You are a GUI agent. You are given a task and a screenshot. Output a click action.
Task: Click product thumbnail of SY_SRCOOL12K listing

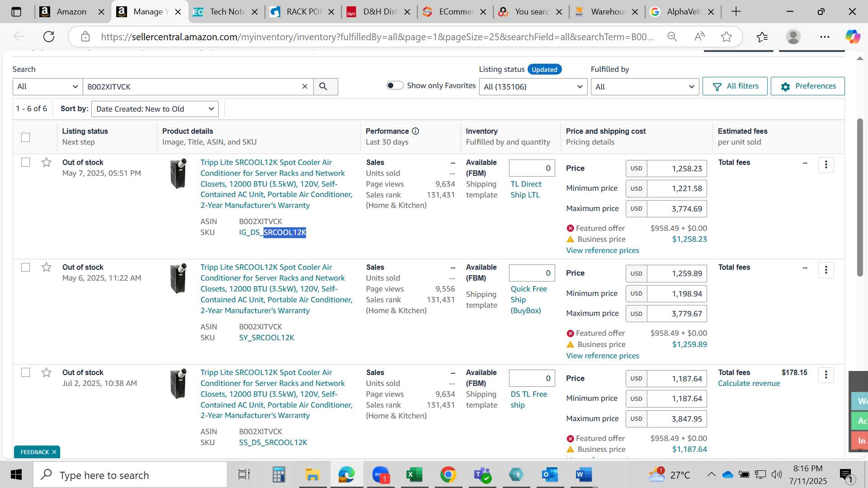pyautogui.click(x=178, y=278)
